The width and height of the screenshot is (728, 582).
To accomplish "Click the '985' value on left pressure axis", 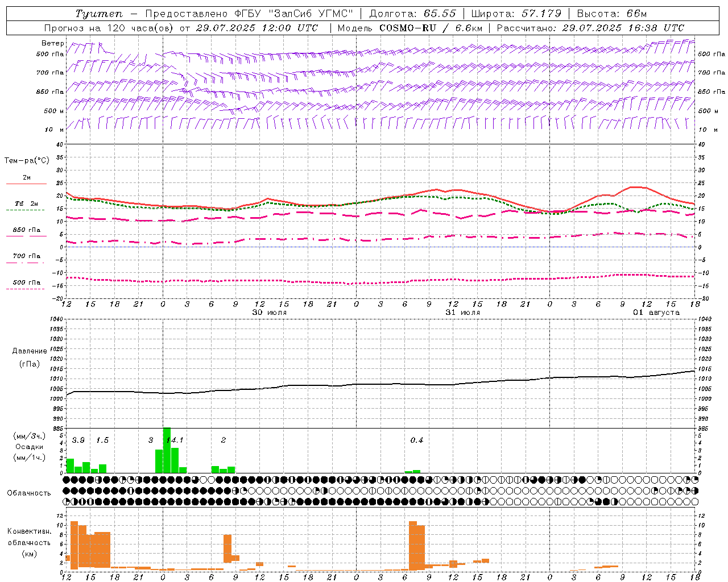I will pos(59,429).
